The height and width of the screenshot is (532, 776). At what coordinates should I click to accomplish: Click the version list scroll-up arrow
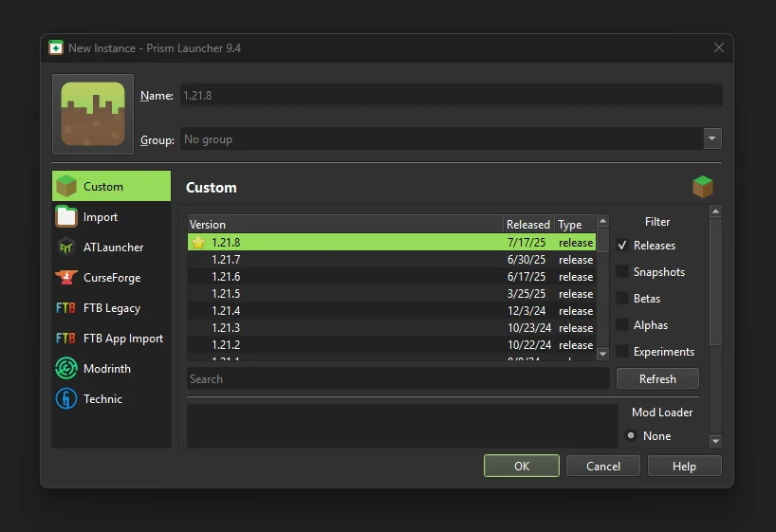pos(602,221)
